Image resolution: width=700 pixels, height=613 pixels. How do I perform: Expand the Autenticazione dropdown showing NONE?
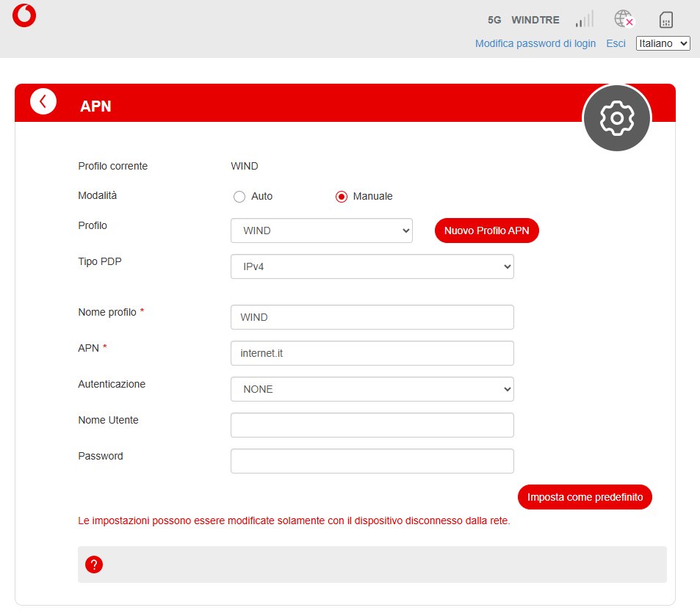[x=372, y=389]
